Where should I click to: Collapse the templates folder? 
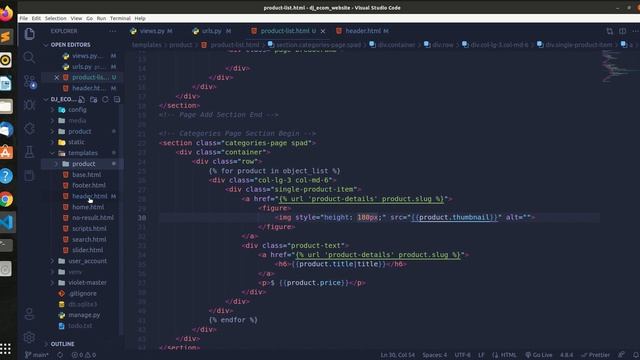[x=83, y=153]
